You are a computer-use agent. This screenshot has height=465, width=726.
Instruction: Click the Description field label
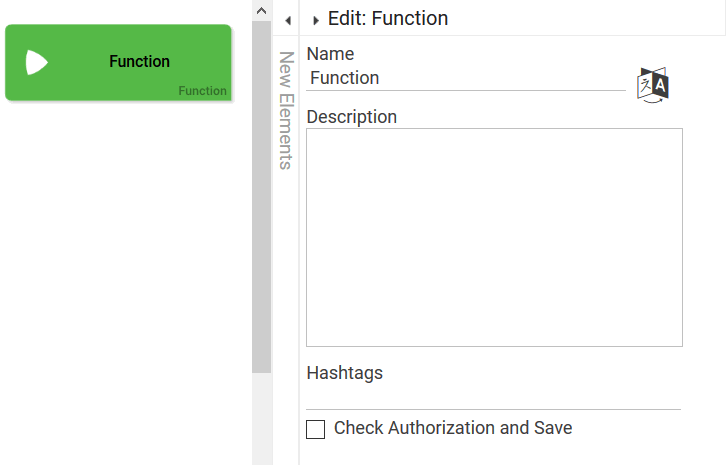tap(351, 117)
